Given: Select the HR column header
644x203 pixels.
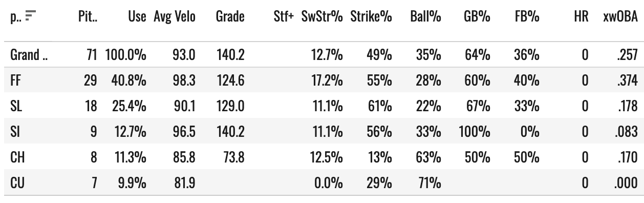Looking at the screenshot, I should pyautogui.click(x=581, y=17).
